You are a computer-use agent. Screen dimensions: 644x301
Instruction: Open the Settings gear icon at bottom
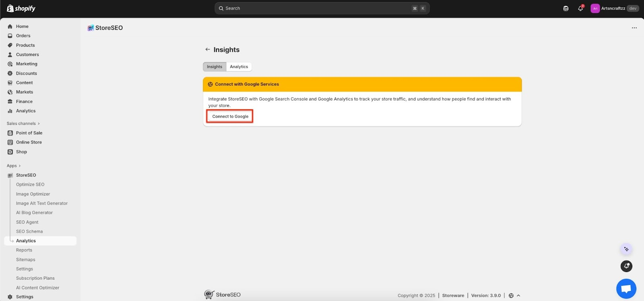10,297
